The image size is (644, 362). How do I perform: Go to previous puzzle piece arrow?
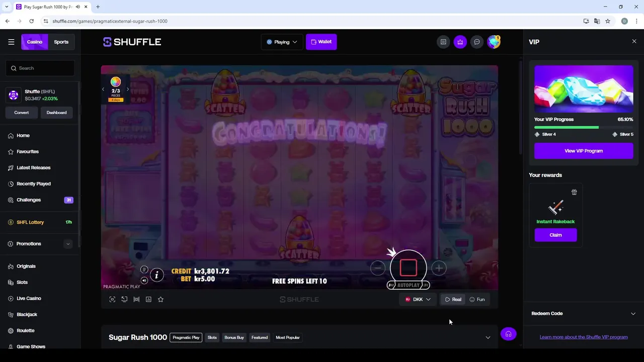click(103, 89)
